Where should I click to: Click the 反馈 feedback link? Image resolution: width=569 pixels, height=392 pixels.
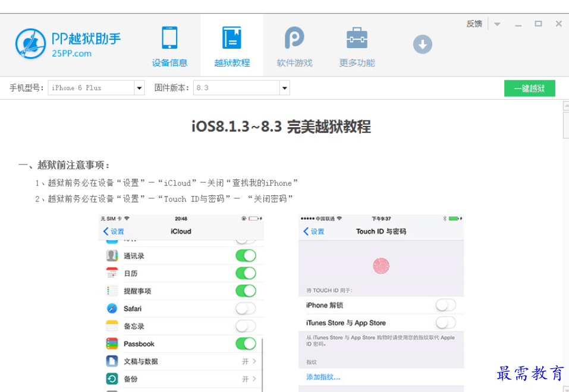point(474,24)
